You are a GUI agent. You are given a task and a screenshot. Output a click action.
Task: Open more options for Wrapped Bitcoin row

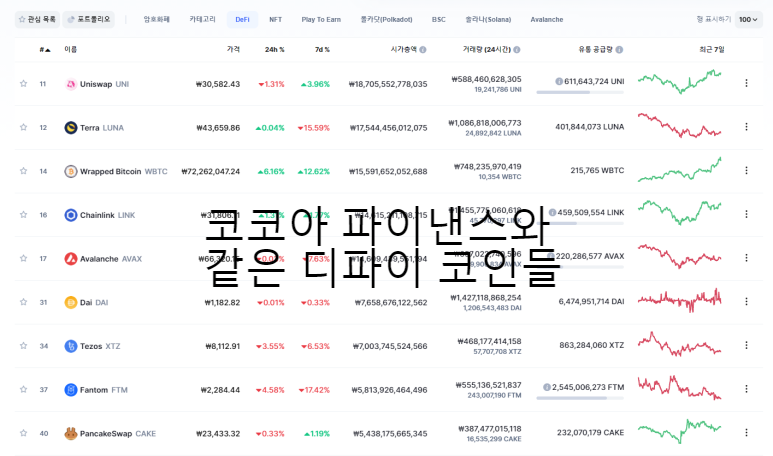click(746, 171)
